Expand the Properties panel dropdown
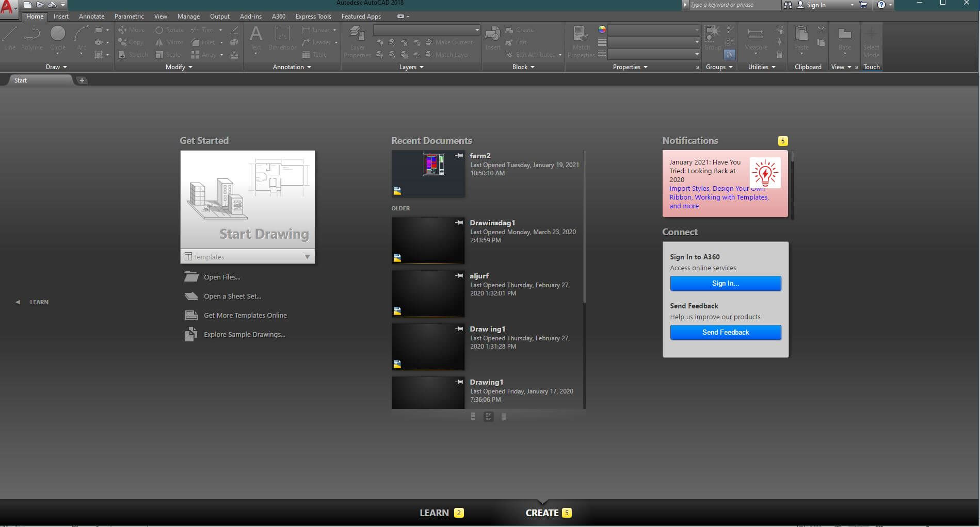 tap(630, 67)
